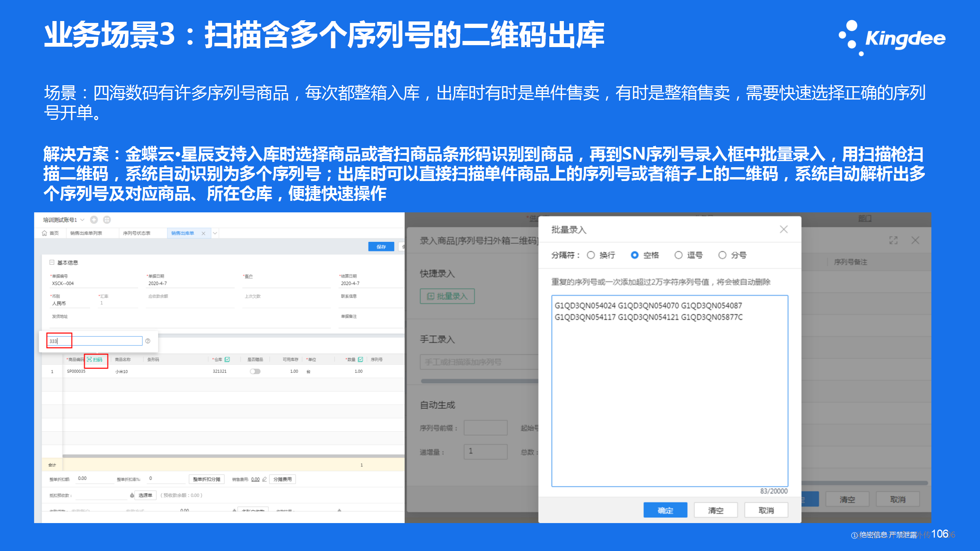Click the serial number batch input textarea
This screenshot has height=551, width=980.
coord(669,390)
